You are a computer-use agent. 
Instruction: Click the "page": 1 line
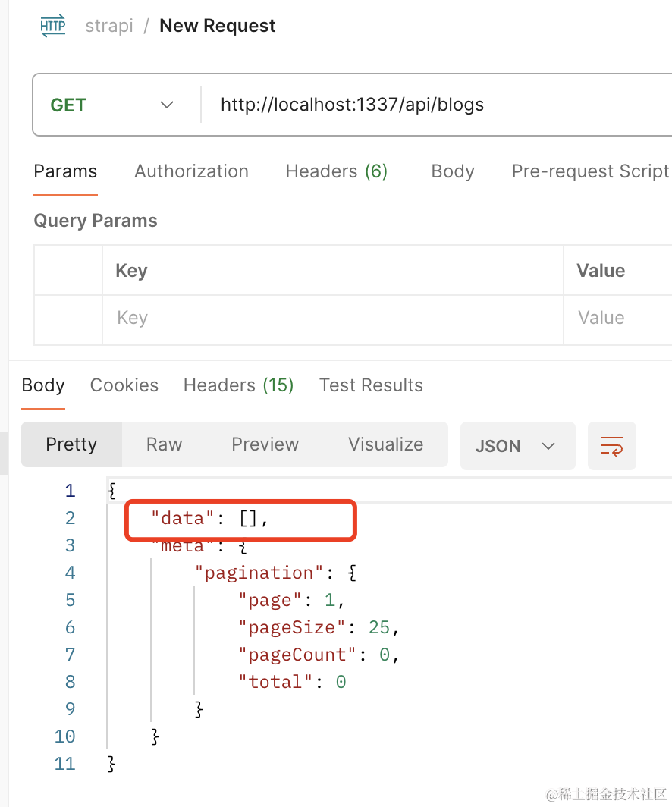291,600
